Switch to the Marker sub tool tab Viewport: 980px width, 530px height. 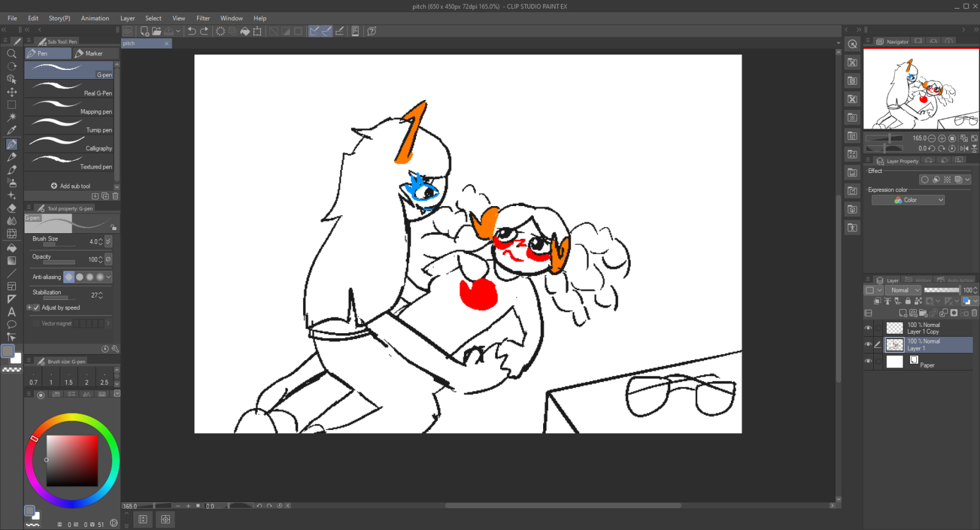pos(95,53)
